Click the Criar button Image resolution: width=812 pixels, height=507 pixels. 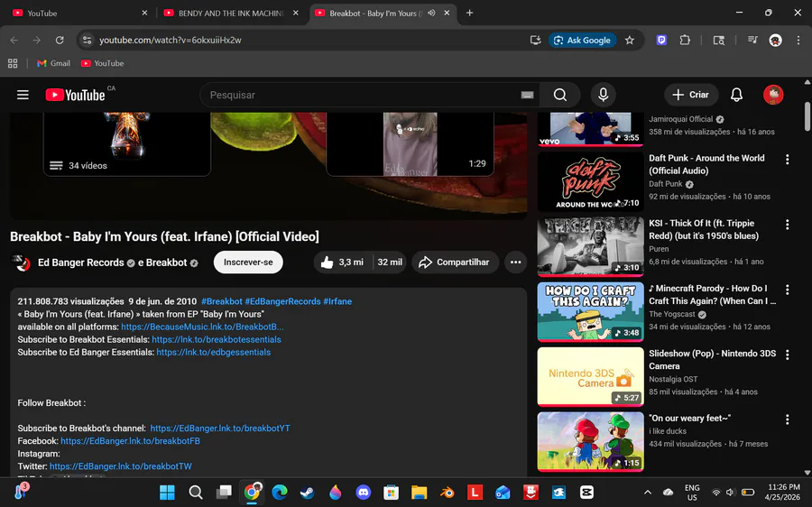coord(691,95)
